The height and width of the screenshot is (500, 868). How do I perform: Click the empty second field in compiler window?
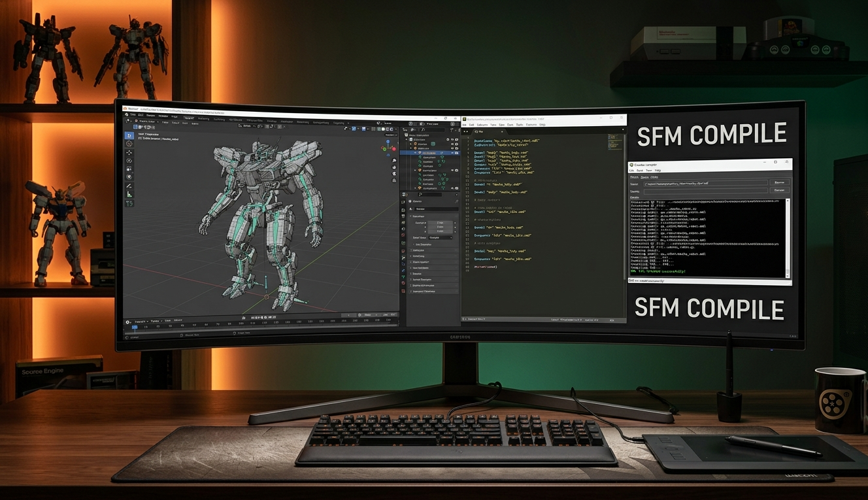click(706, 192)
